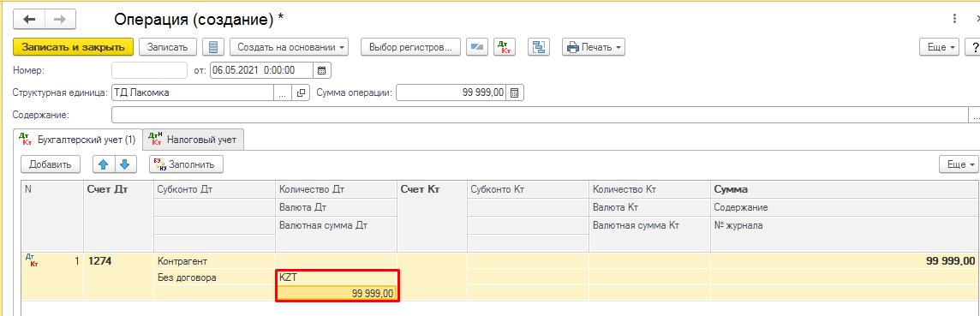The image size is (980, 316).
Task: Open the Структурная единица selection list via the ellipsis button
Action: [x=283, y=93]
